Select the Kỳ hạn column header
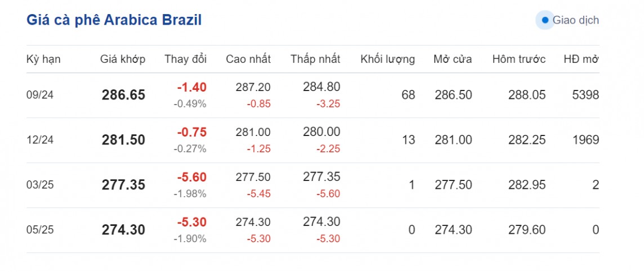Screen dimensions: 644x272 43,59
